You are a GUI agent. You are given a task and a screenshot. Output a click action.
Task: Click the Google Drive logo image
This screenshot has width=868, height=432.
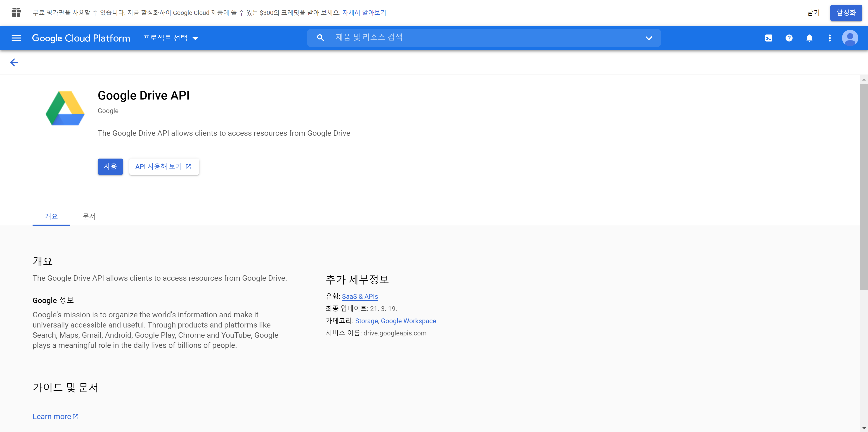tap(65, 108)
